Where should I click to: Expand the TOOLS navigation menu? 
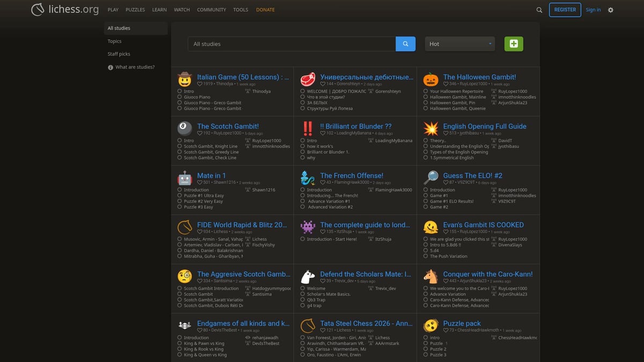coord(240,10)
